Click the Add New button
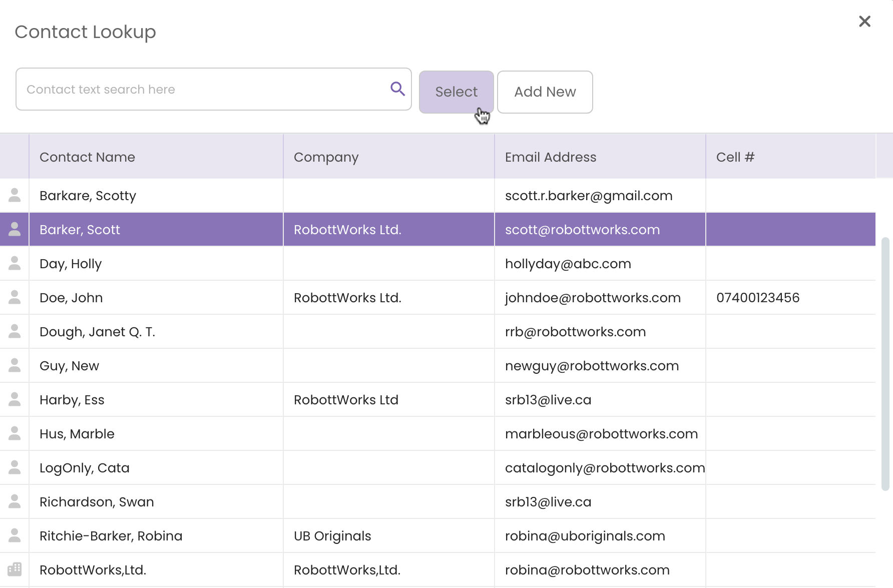The height and width of the screenshot is (588, 893). (545, 92)
